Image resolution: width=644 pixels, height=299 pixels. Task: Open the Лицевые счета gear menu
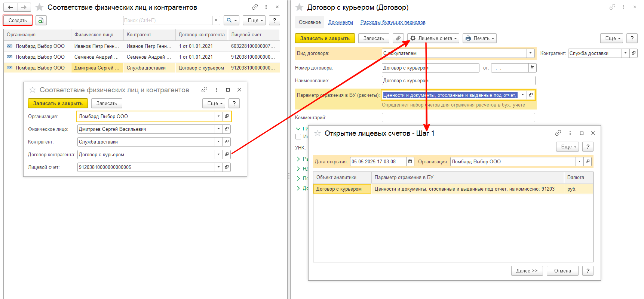pyautogui.click(x=433, y=38)
